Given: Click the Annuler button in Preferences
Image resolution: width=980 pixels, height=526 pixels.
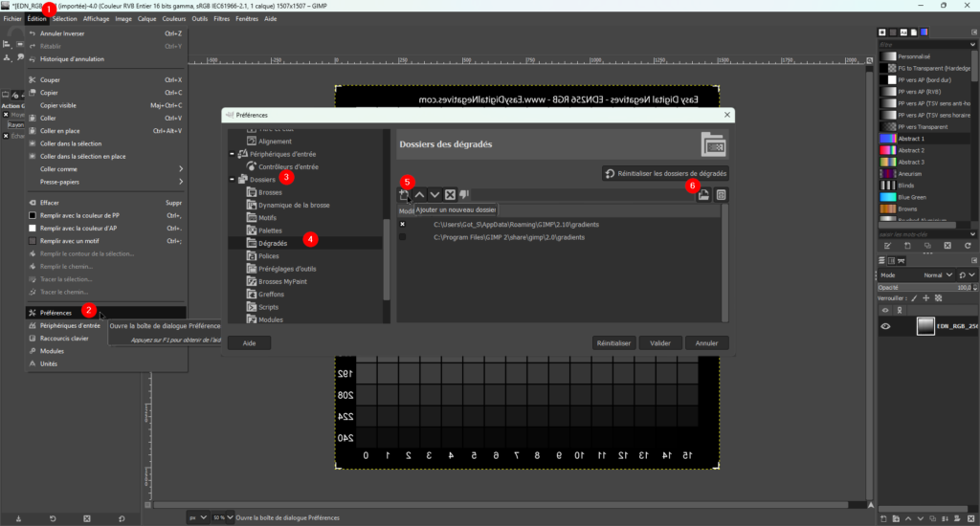Looking at the screenshot, I should (x=706, y=343).
